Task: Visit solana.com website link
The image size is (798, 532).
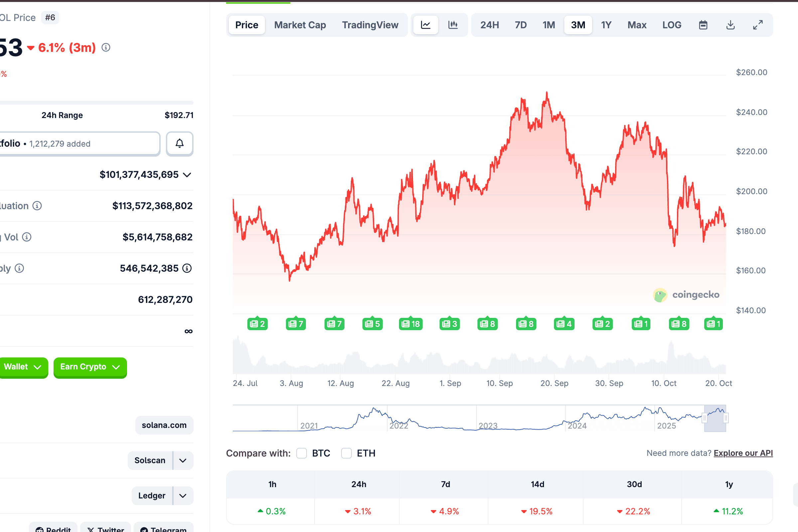Action: pyautogui.click(x=164, y=425)
